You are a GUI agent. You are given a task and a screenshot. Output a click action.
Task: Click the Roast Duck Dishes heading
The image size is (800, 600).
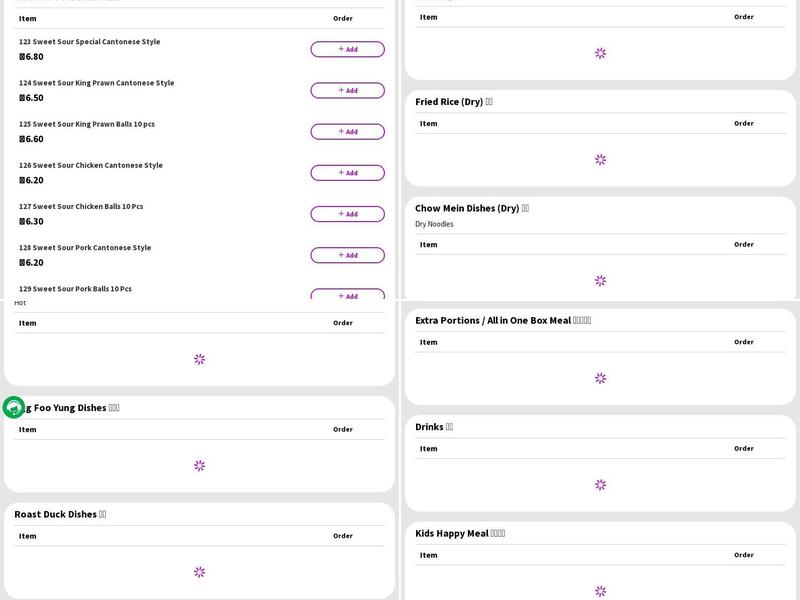point(55,514)
